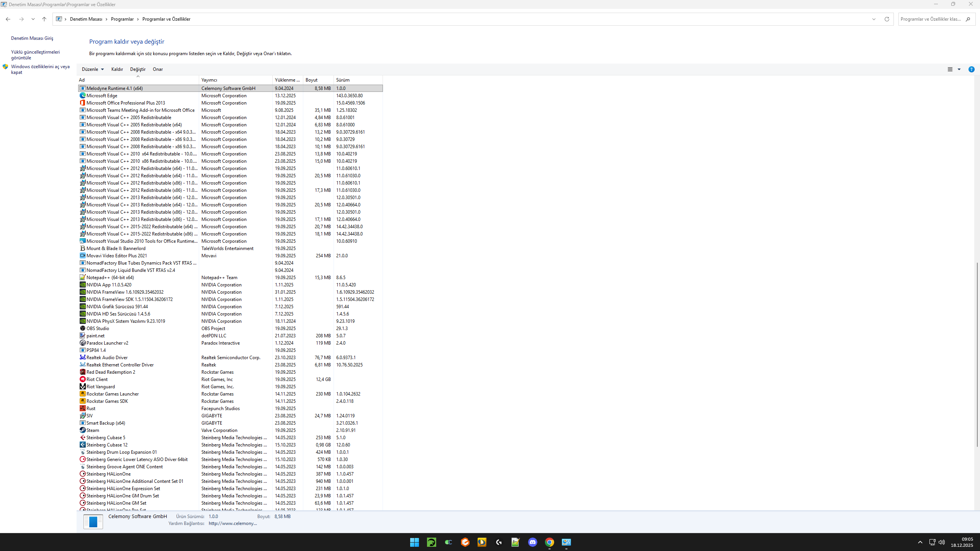Click the Rust game icon in list

(82, 409)
